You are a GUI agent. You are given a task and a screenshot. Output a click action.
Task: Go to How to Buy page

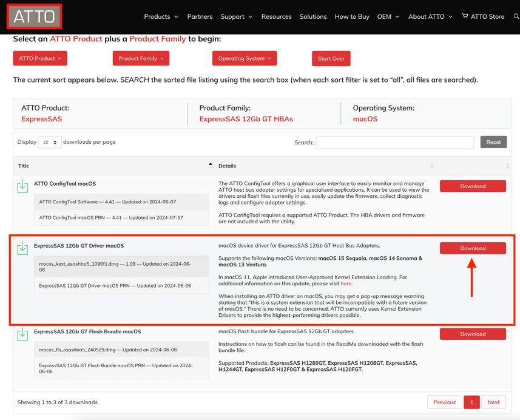(352, 17)
